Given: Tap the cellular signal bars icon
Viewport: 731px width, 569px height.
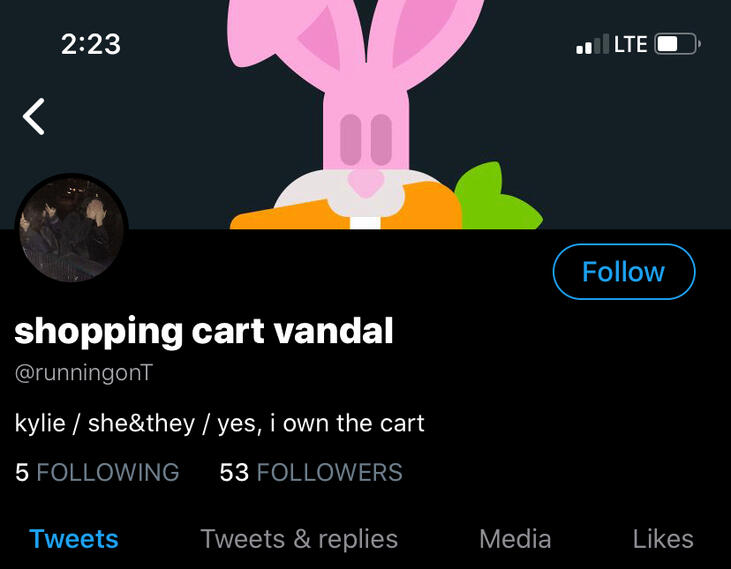Looking at the screenshot, I should click(592, 45).
